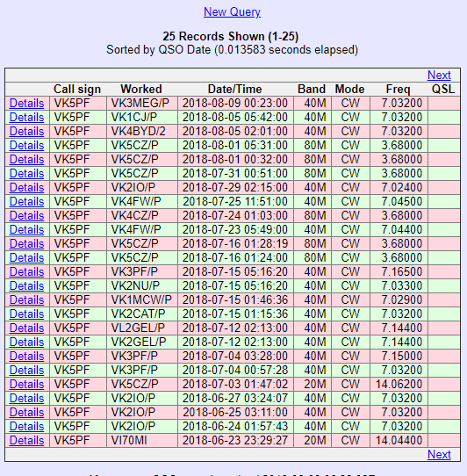
Task: Open Details for VK4BYD/2 contact
Action: [26, 131]
